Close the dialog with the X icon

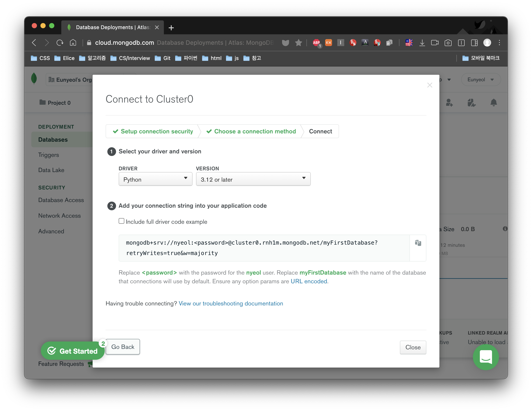click(429, 85)
